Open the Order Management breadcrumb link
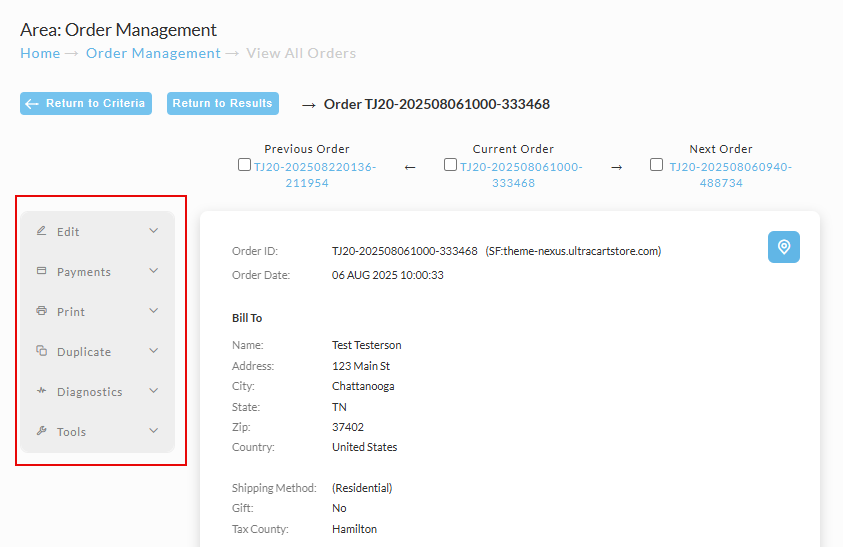This screenshot has width=843, height=547. pos(153,53)
